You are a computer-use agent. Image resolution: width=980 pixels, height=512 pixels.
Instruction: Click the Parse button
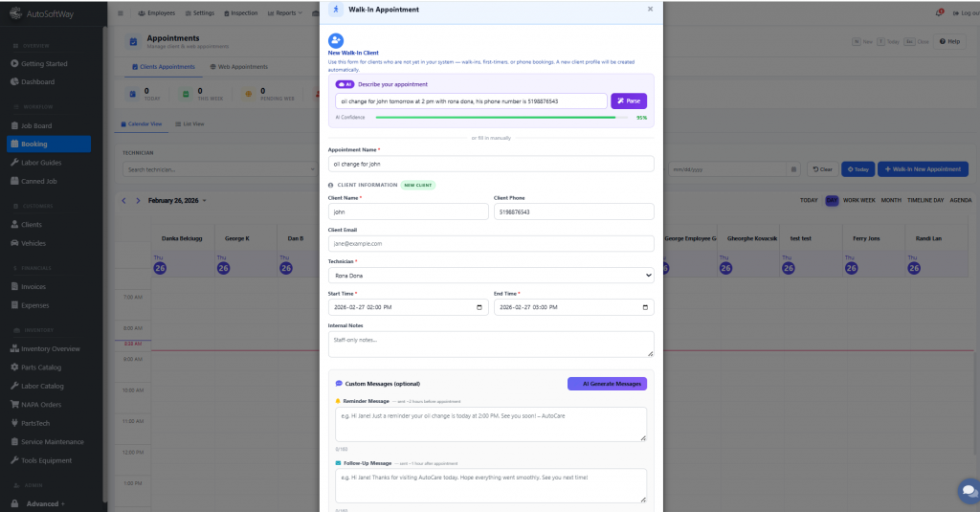(629, 100)
